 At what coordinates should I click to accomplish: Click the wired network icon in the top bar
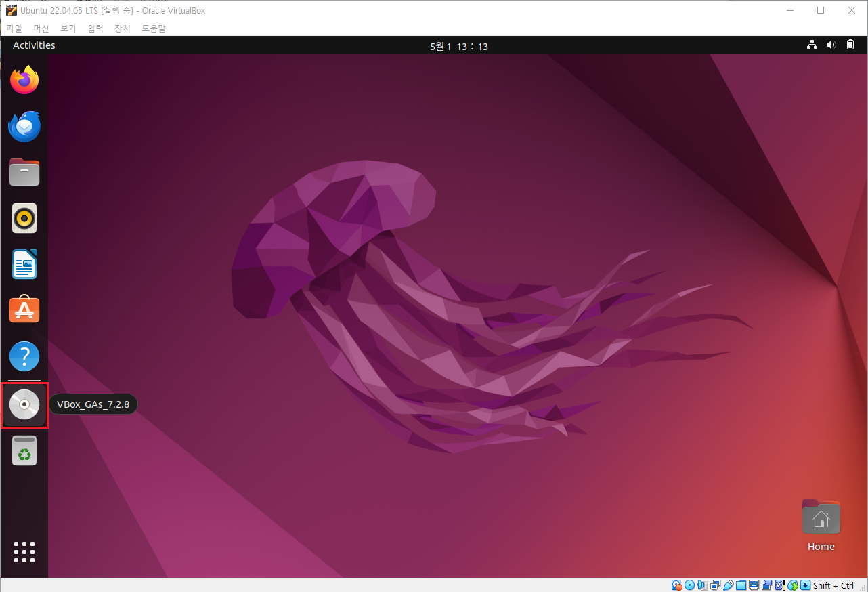click(812, 45)
